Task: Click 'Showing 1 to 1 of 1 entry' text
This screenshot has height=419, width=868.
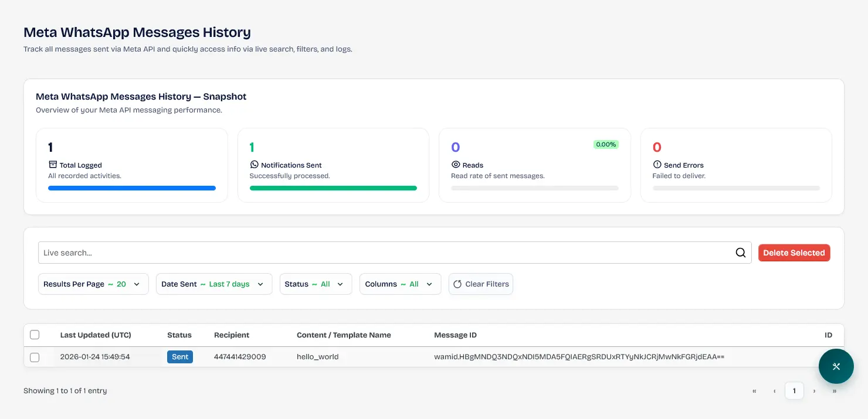Action: [x=65, y=391]
